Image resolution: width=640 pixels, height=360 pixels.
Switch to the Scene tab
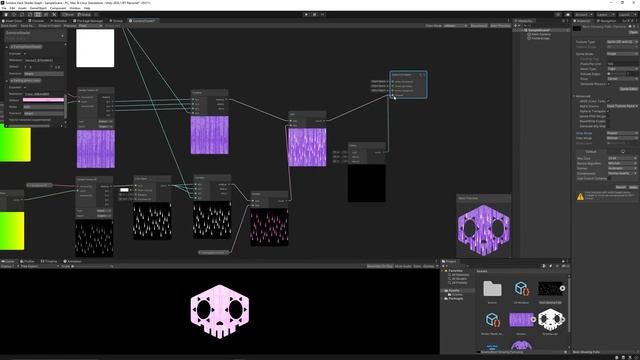click(x=116, y=20)
